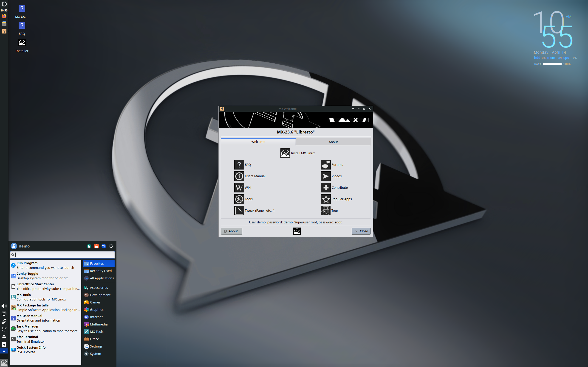Click the Wiki icon in MX Welcome
588x367 pixels.
242,187
